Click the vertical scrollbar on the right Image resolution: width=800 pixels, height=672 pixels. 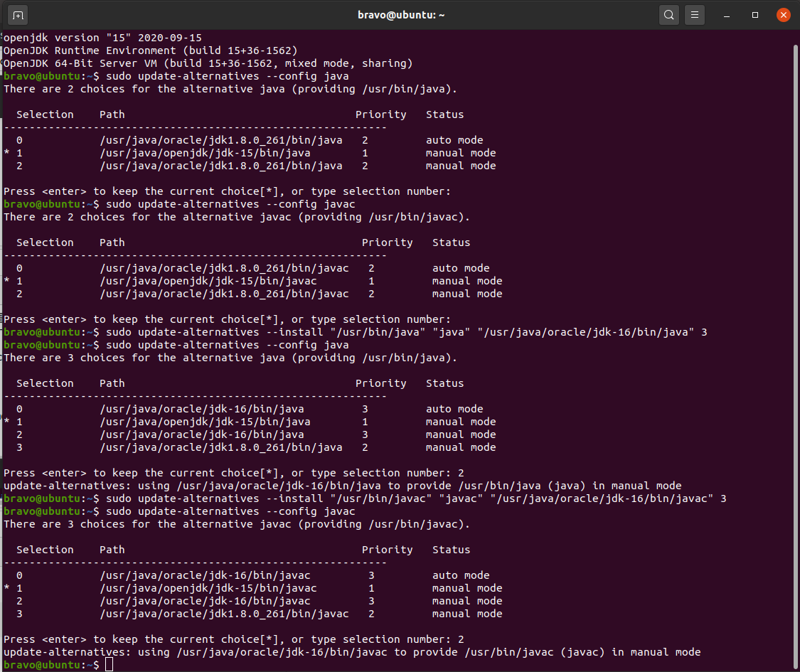tap(796, 357)
